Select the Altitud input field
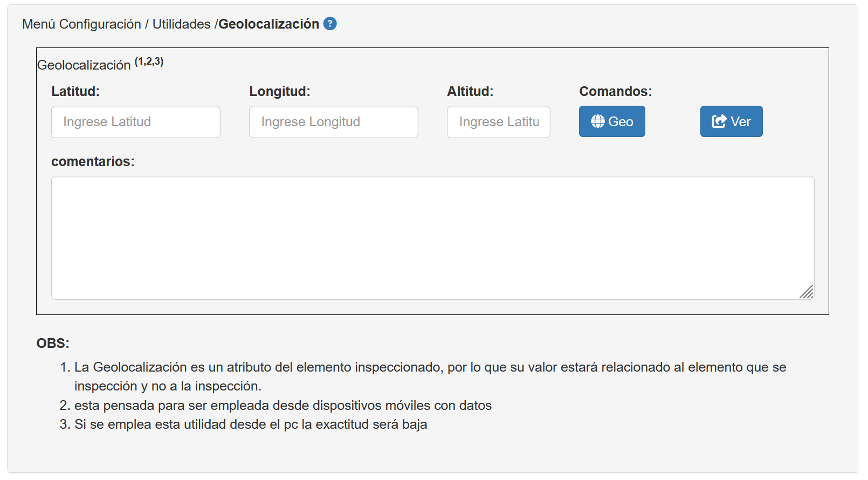Image resolution: width=868 pixels, height=480 pixels. (498, 122)
